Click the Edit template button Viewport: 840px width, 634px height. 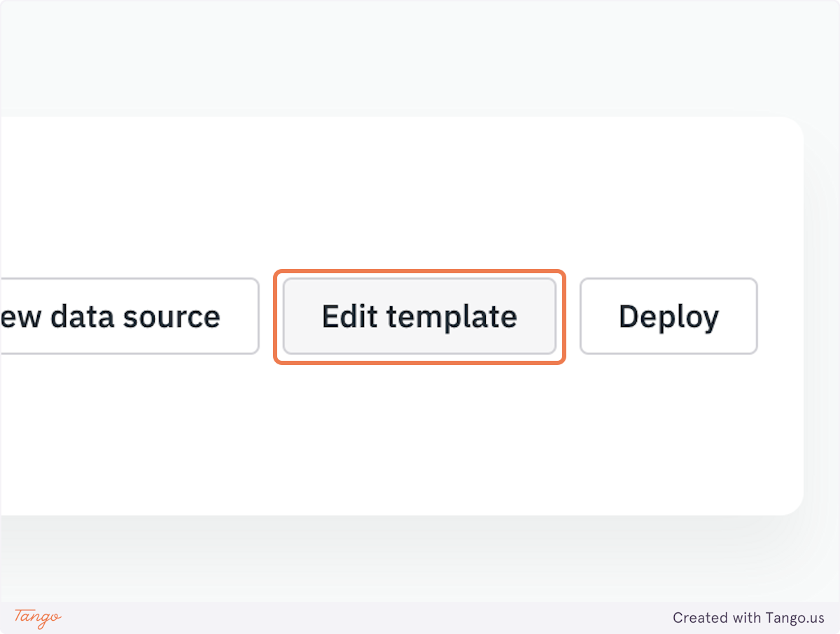coord(419,317)
